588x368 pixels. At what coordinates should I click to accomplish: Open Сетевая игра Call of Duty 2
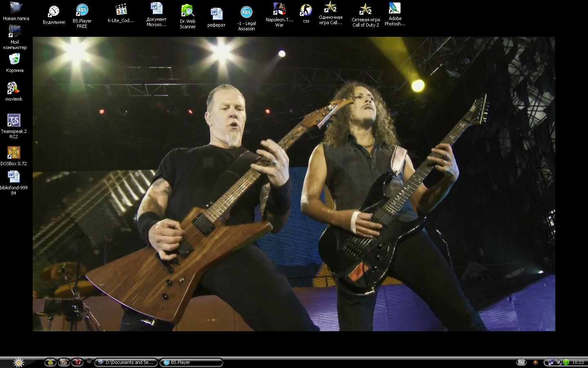point(365,9)
